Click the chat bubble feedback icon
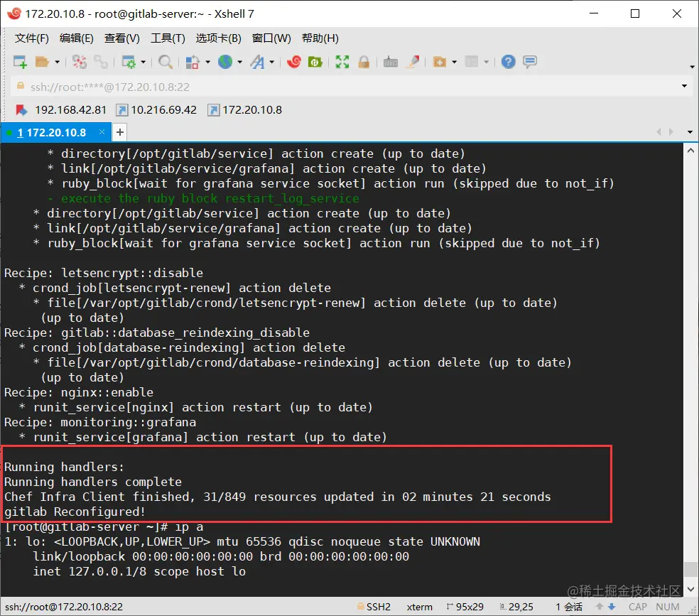Image resolution: width=699 pixels, height=616 pixels. click(x=530, y=62)
